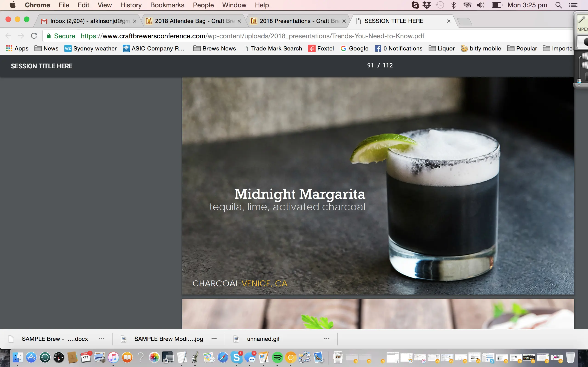
Task: Open the Trade Mark Search bookmark
Action: (x=273, y=49)
